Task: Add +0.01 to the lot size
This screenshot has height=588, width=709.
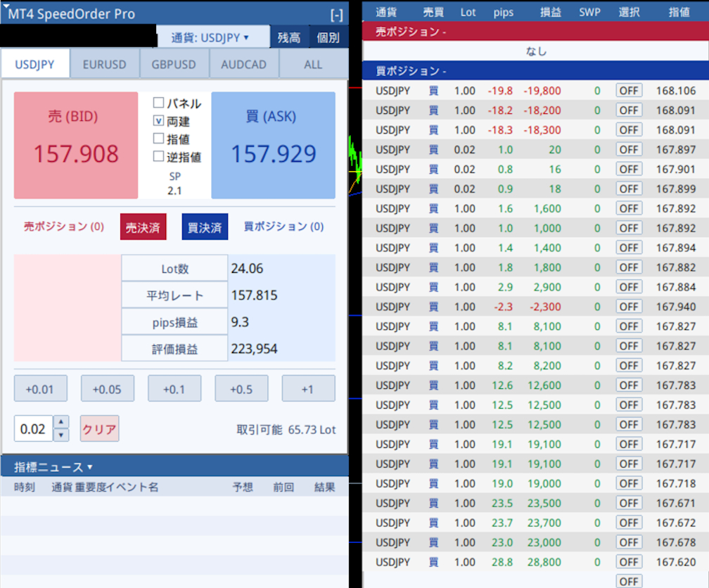Action: (40, 388)
